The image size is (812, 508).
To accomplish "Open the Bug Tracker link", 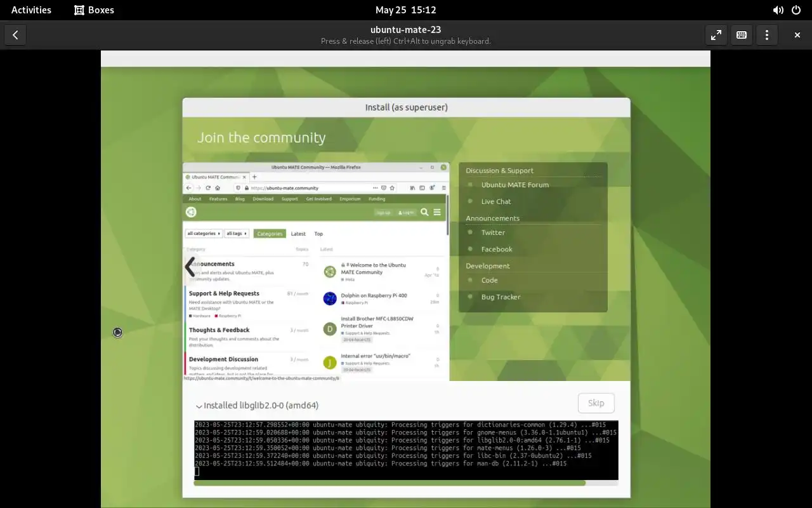I will click(501, 297).
